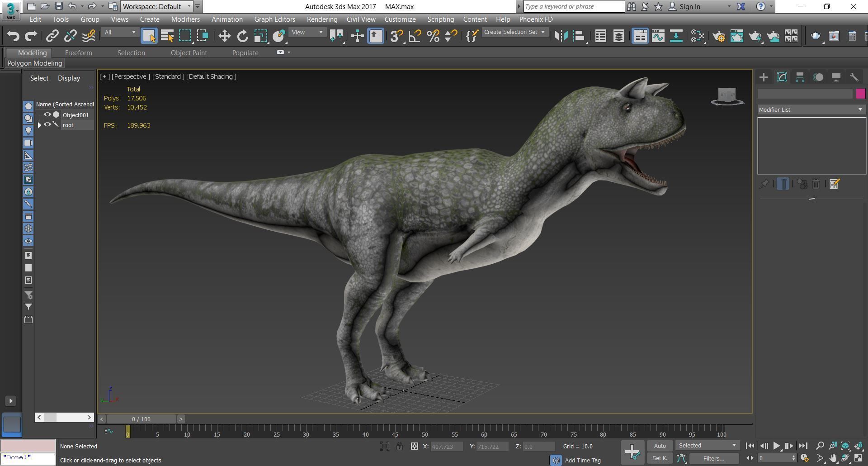Open the Rendering menu

[x=322, y=19]
